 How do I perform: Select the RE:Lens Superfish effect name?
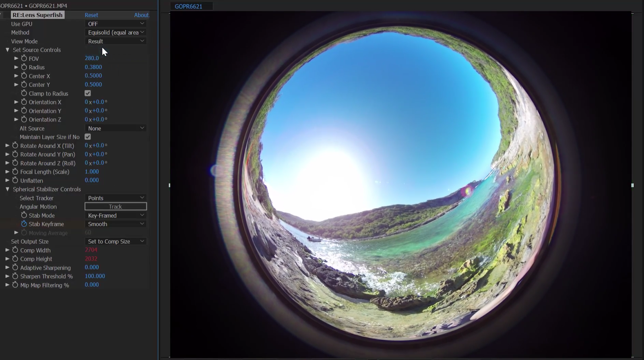point(37,15)
